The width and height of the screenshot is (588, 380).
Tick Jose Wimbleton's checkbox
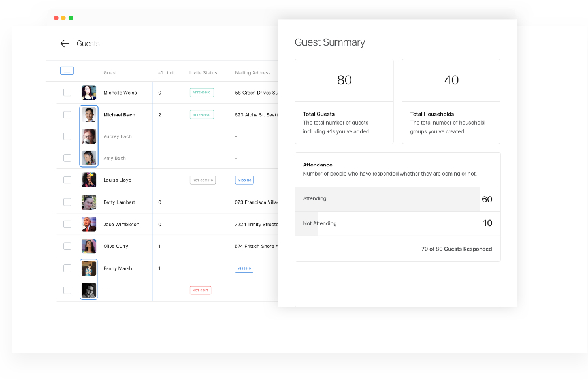coord(67,224)
